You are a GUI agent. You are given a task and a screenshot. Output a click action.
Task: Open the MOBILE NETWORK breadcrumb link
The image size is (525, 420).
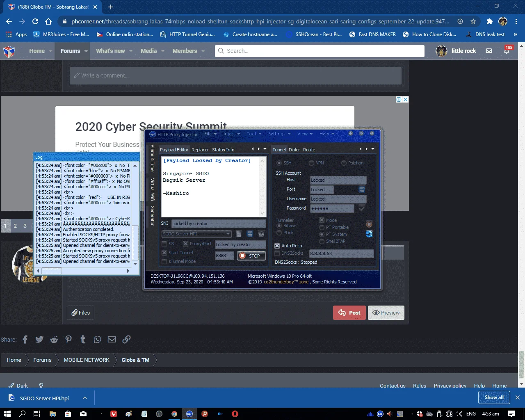click(x=87, y=360)
